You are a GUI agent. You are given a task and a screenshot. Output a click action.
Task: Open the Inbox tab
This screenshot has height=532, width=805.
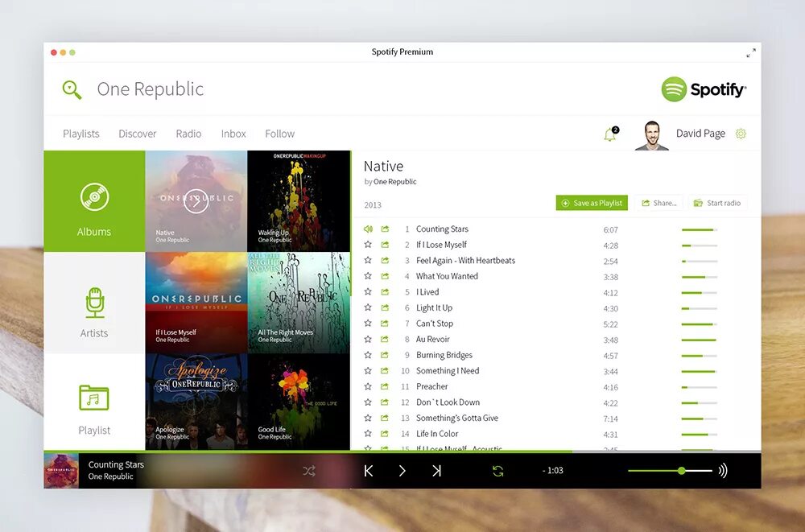tap(233, 134)
